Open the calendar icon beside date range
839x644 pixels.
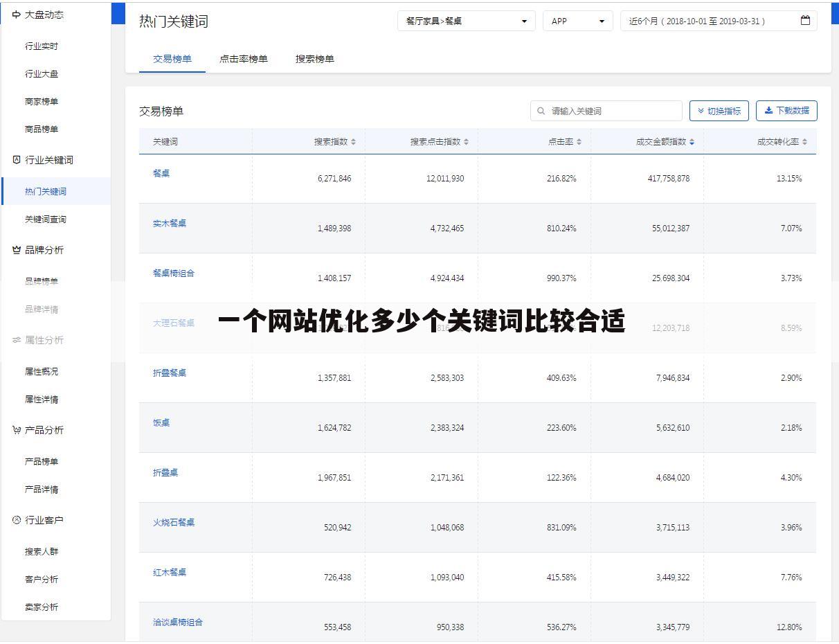805,21
